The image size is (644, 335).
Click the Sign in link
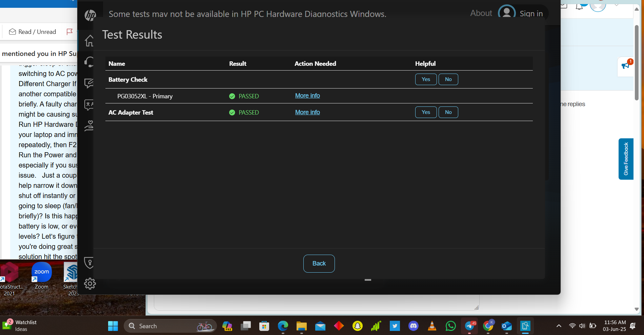tap(531, 14)
